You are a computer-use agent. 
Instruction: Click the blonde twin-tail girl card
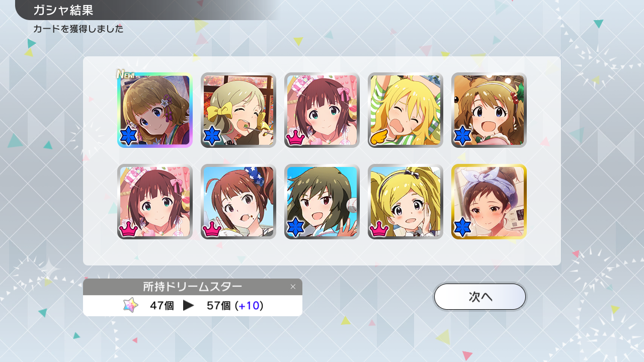point(406,202)
